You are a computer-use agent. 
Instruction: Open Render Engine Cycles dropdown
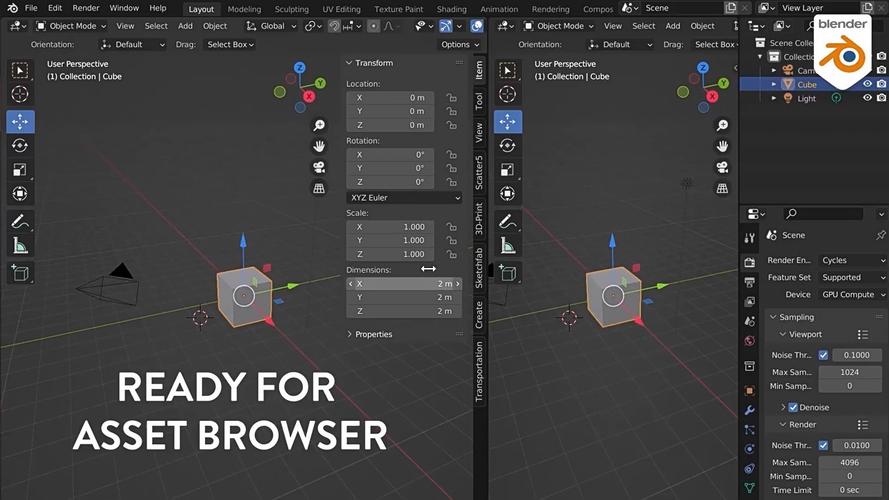pos(852,260)
